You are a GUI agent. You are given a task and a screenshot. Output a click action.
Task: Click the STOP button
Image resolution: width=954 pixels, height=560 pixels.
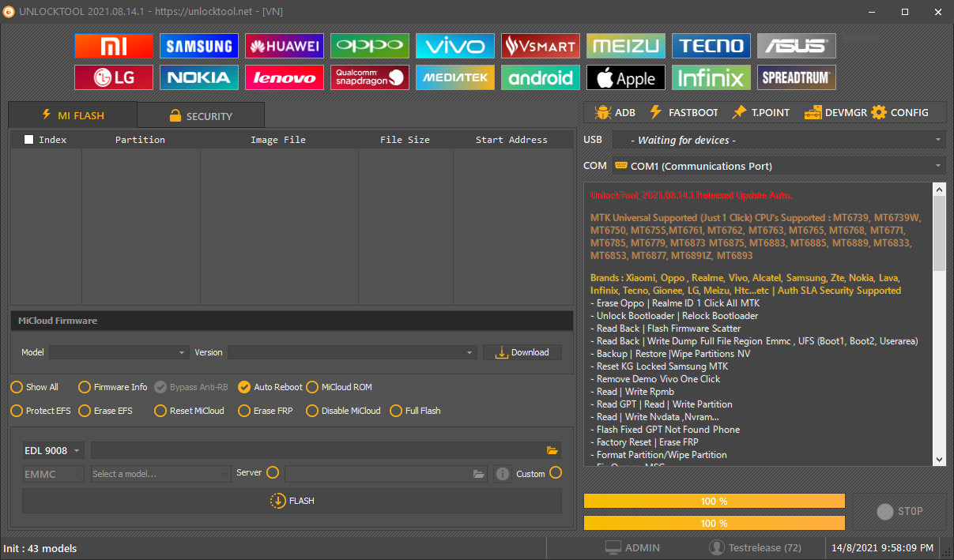(x=899, y=511)
